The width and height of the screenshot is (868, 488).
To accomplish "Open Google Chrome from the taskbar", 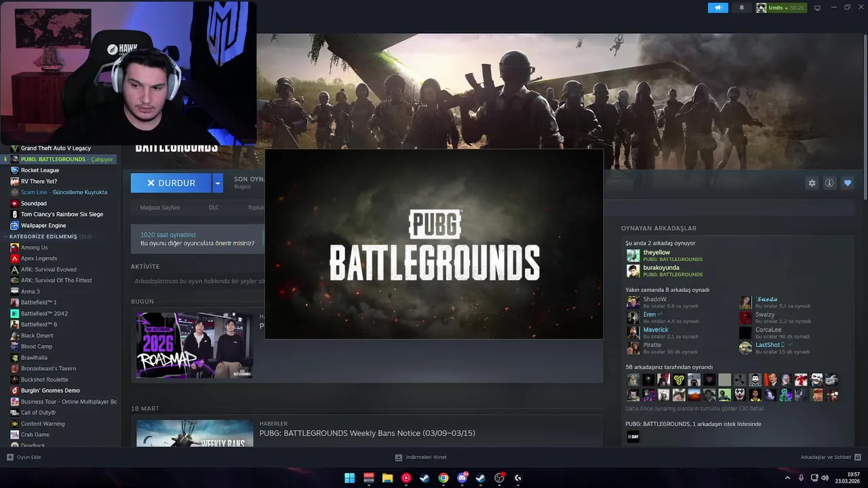I will coord(443,478).
